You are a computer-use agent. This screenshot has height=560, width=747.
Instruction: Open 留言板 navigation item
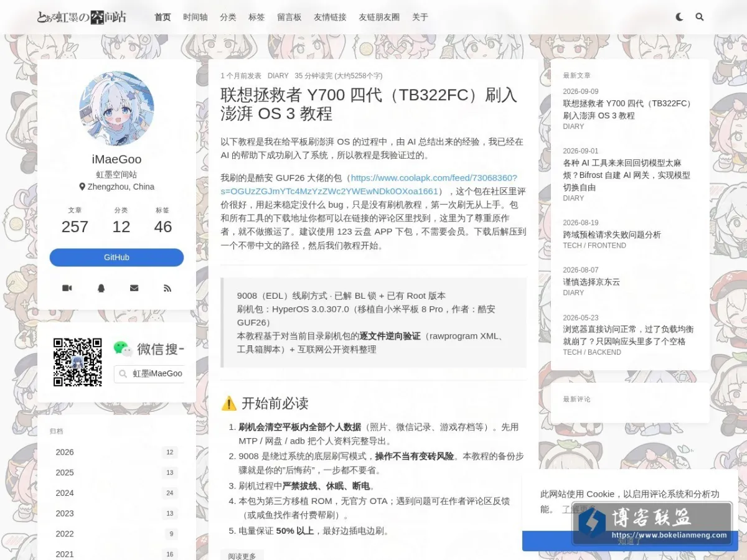[289, 17]
